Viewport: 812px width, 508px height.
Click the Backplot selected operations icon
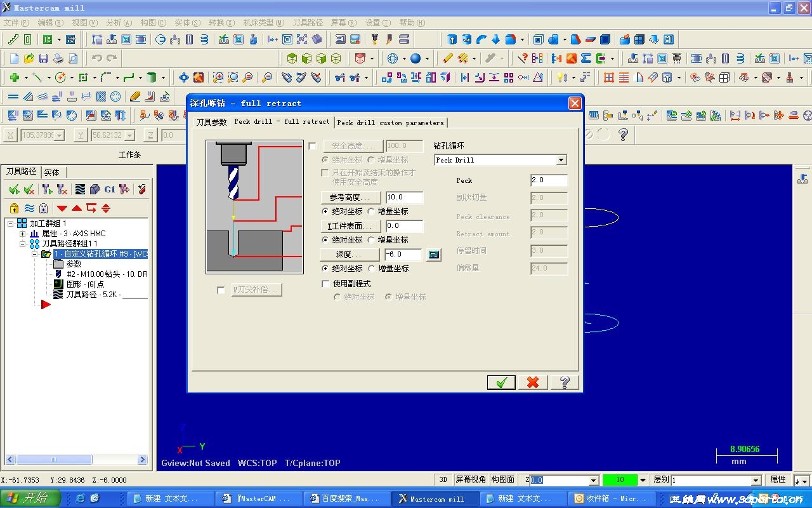pyautogui.click(x=80, y=189)
